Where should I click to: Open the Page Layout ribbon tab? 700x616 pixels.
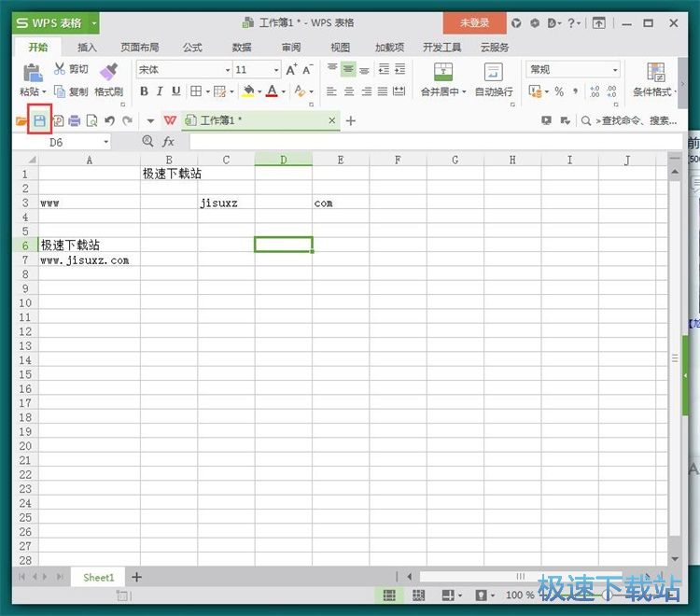tap(140, 48)
